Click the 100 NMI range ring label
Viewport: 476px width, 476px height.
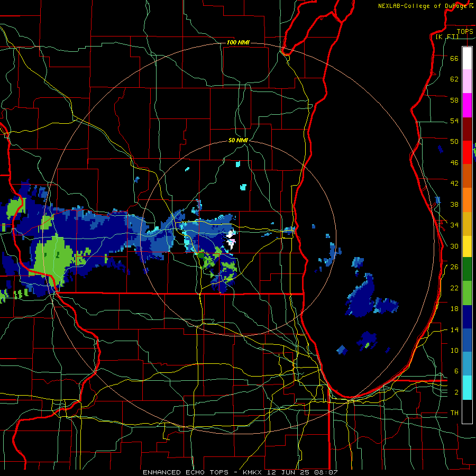tap(238, 42)
